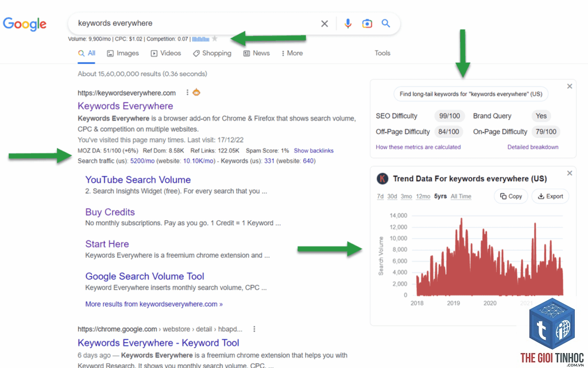Switch to the News tab
The width and height of the screenshot is (588, 368).
(257, 53)
